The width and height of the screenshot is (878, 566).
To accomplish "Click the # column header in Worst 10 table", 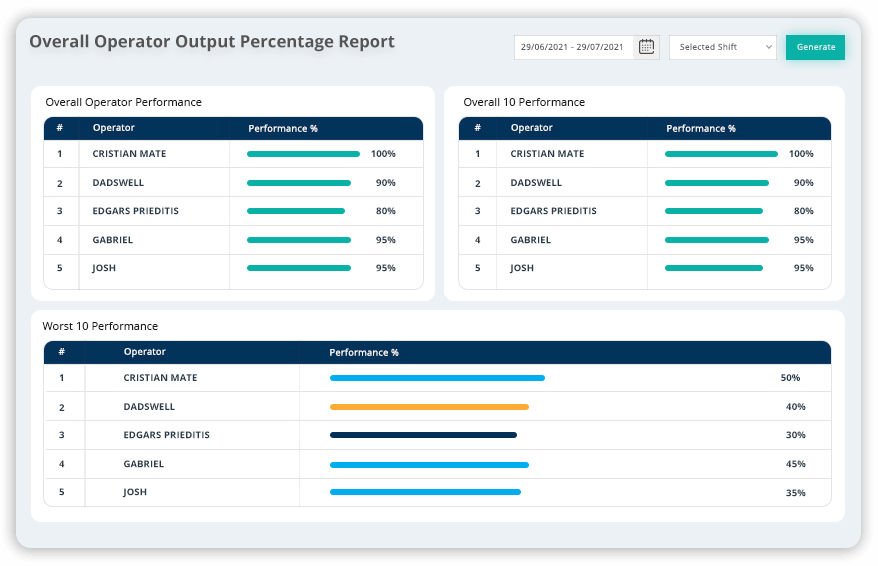I will [62, 352].
